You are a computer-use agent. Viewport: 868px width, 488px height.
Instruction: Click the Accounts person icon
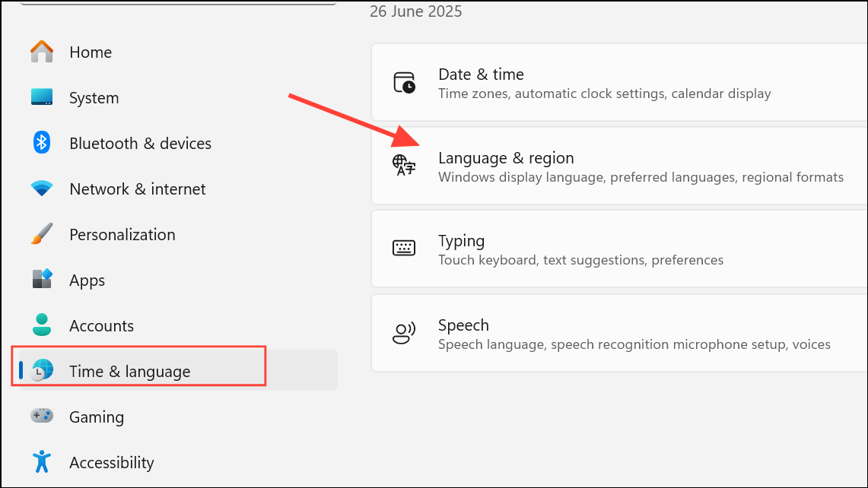click(42, 325)
